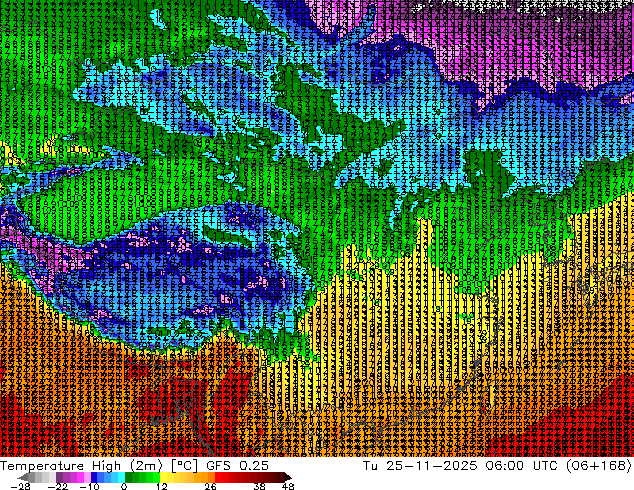Click the '-10' legend value

89,486
